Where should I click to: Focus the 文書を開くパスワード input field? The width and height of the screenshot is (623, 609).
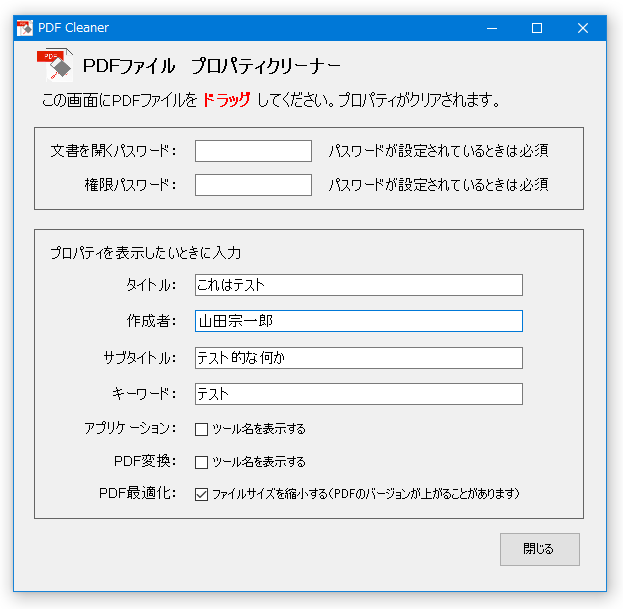click(x=253, y=151)
